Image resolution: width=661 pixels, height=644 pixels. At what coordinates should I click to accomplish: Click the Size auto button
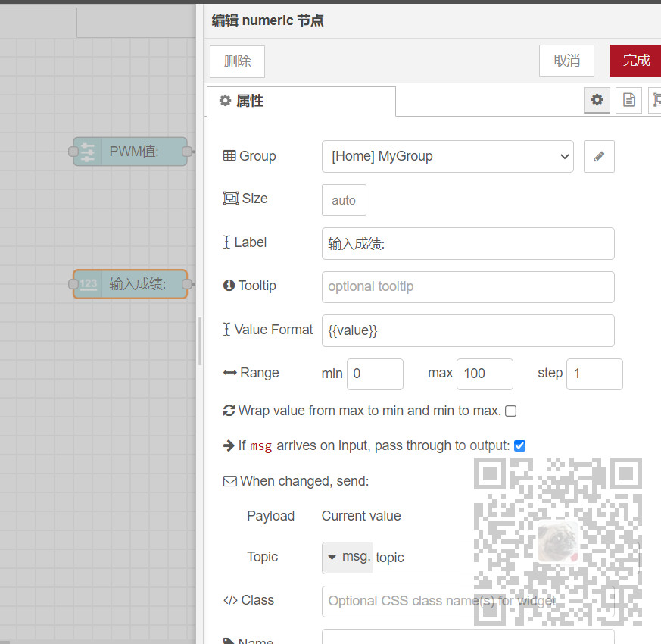click(x=344, y=200)
